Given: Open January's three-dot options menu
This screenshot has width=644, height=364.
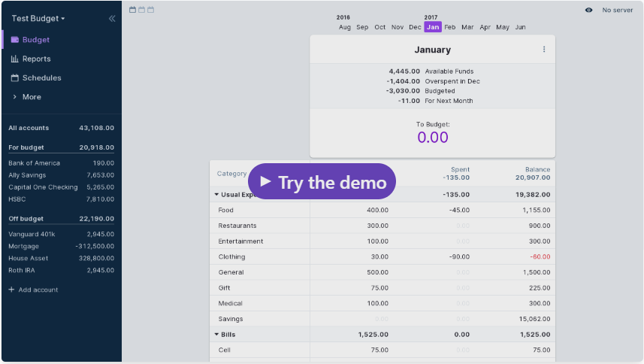Looking at the screenshot, I should tap(544, 50).
